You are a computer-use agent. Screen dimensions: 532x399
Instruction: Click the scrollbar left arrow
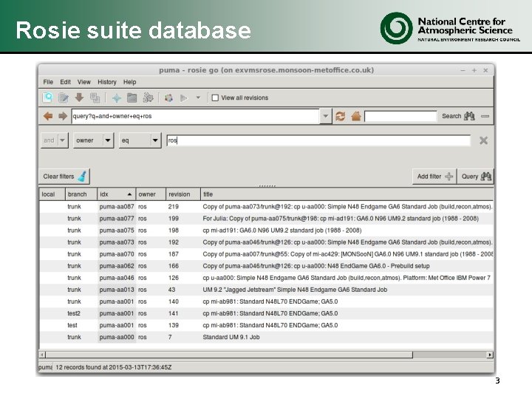coord(42,355)
